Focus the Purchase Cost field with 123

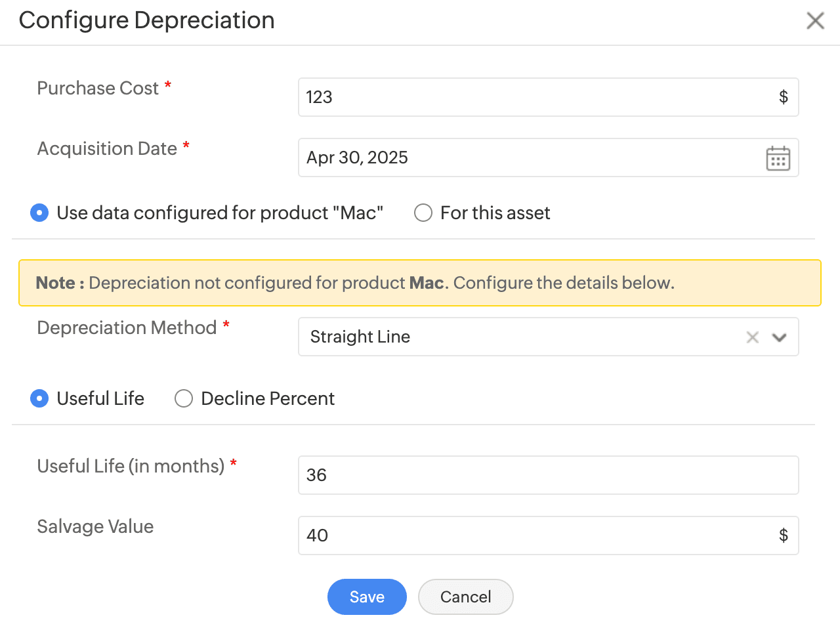tap(532, 97)
